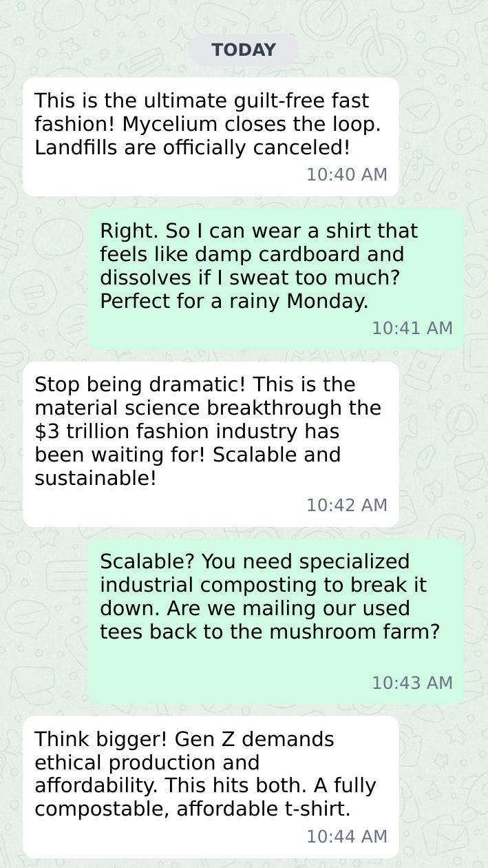
Task: Click the 10:43 AM timestamp
Action: [x=412, y=683]
